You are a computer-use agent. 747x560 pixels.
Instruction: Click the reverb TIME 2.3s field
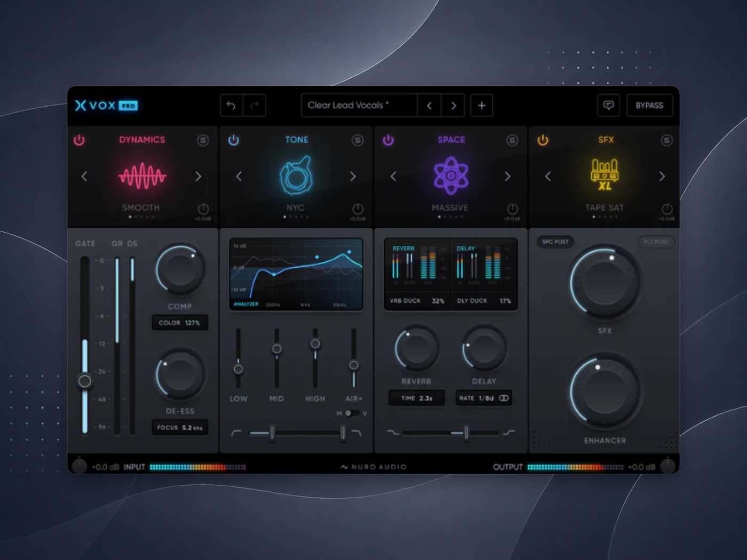pyautogui.click(x=417, y=398)
